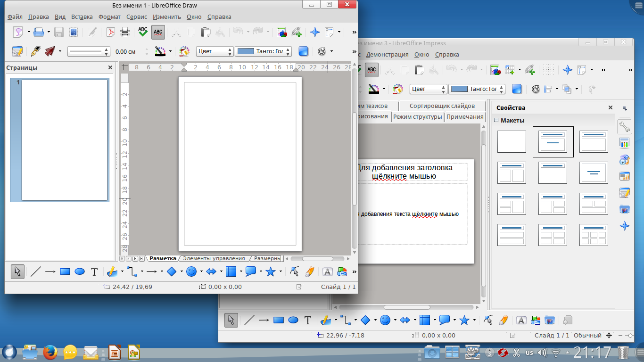
Task: Click Save icon in Draw toolbar
Action: [59, 32]
